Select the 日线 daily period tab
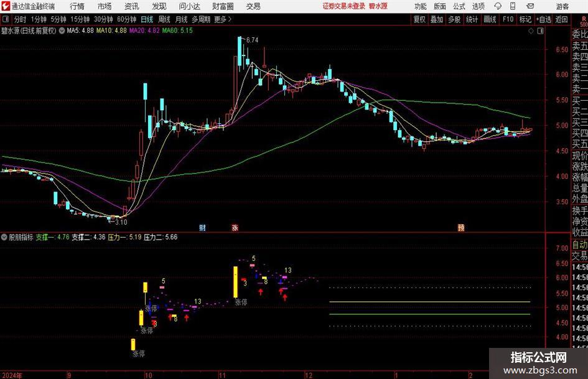Viewport: 588px width, 379px height. point(147,19)
